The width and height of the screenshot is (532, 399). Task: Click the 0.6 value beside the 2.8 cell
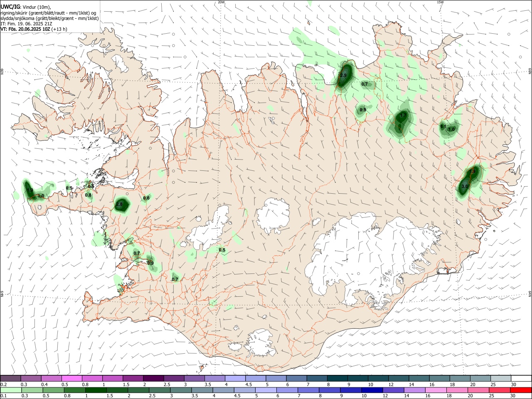[146, 198]
